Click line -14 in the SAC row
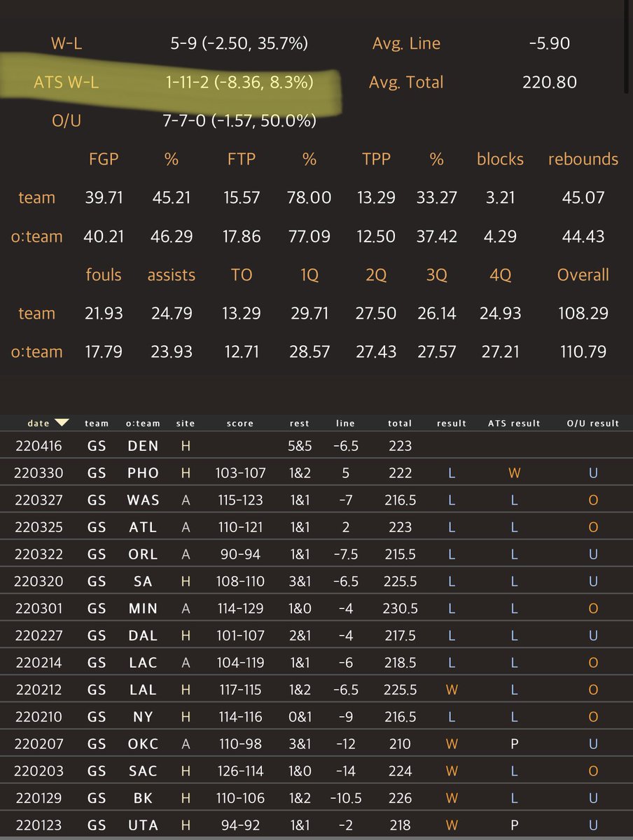This screenshot has width=633, height=840. pos(345,771)
